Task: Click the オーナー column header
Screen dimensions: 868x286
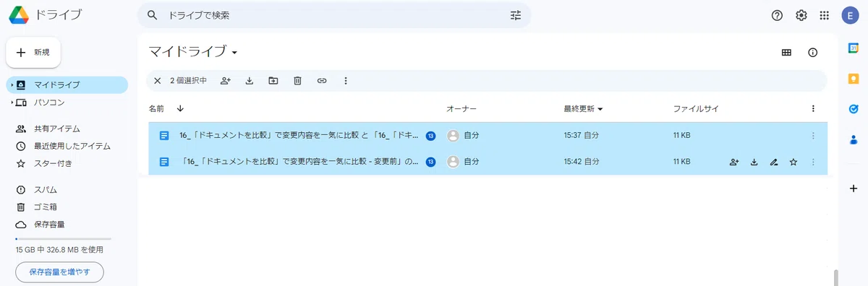Action: click(461, 108)
